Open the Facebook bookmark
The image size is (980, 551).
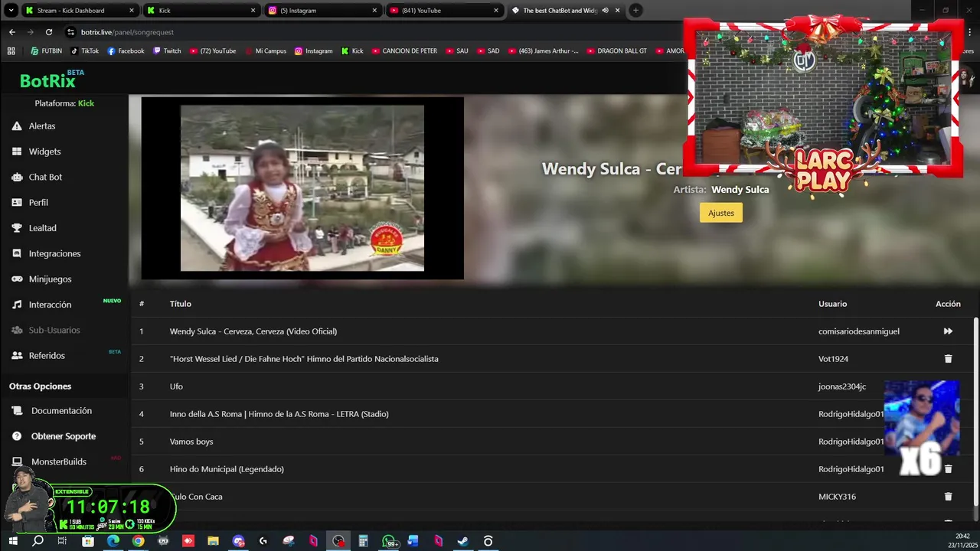tap(126, 51)
